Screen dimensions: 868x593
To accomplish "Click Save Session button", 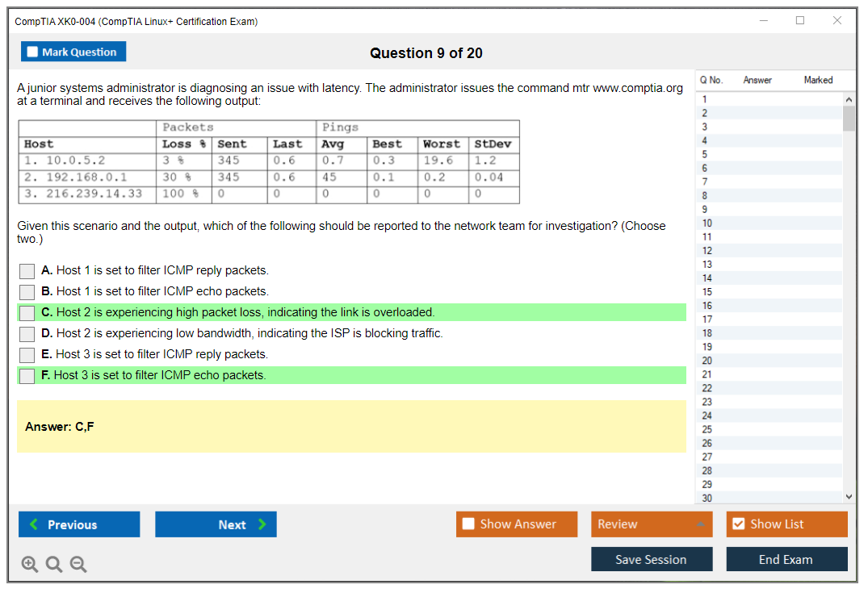I will [652, 559].
